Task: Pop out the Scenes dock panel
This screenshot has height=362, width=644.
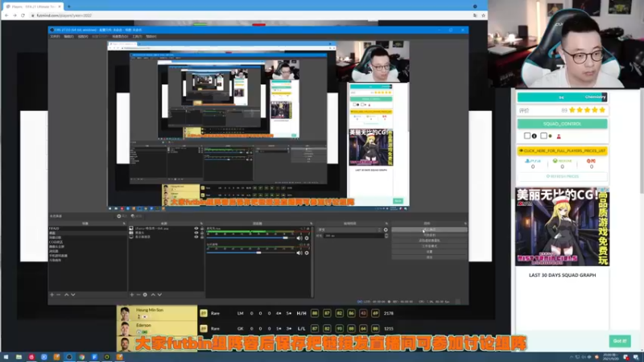Action: click(124, 224)
